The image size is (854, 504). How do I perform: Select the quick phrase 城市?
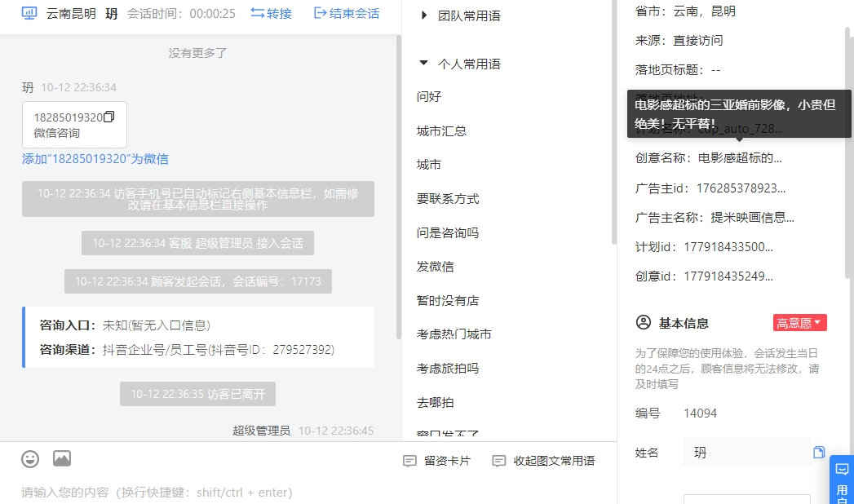pyautogui.click(x=429, y=165)
